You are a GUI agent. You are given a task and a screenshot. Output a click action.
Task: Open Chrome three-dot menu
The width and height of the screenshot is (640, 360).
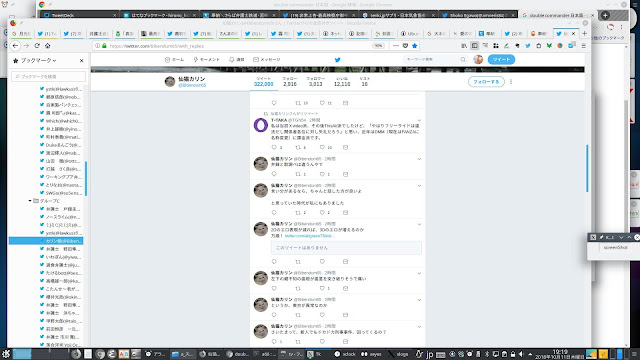(622, 27)
